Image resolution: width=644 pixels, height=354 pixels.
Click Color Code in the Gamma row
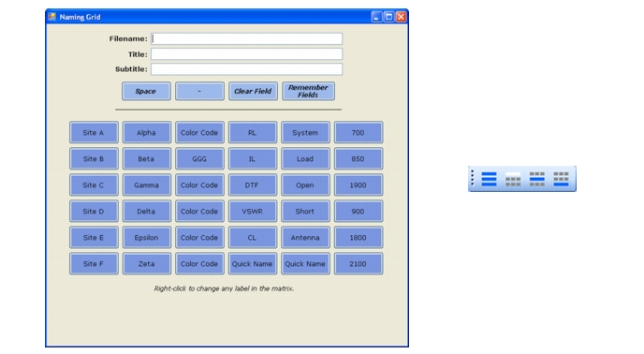click(199, 185)
